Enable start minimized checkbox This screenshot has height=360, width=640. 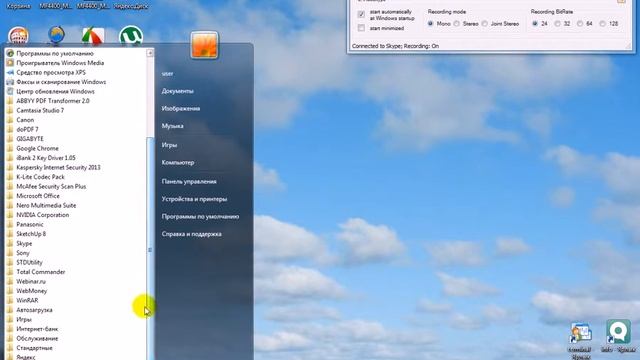361,28
